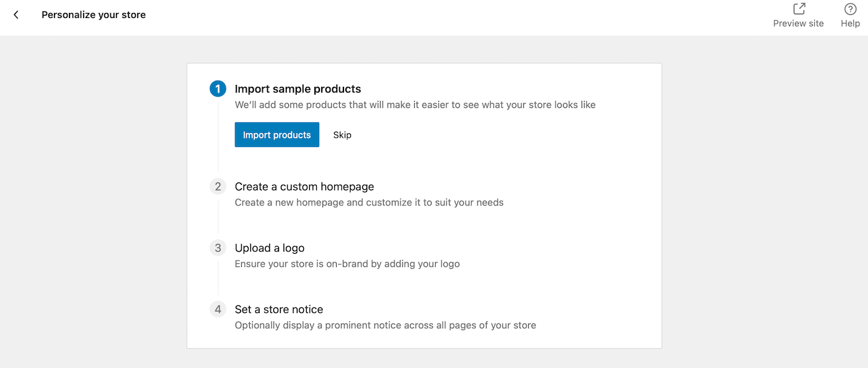Skip the sample products import step

click(342, 135)
